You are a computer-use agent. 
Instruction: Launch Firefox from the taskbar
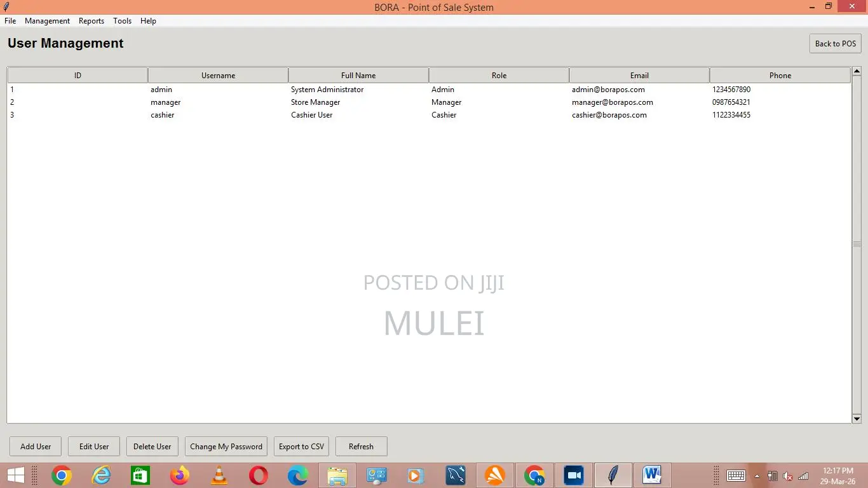click(x=180, y=475)
